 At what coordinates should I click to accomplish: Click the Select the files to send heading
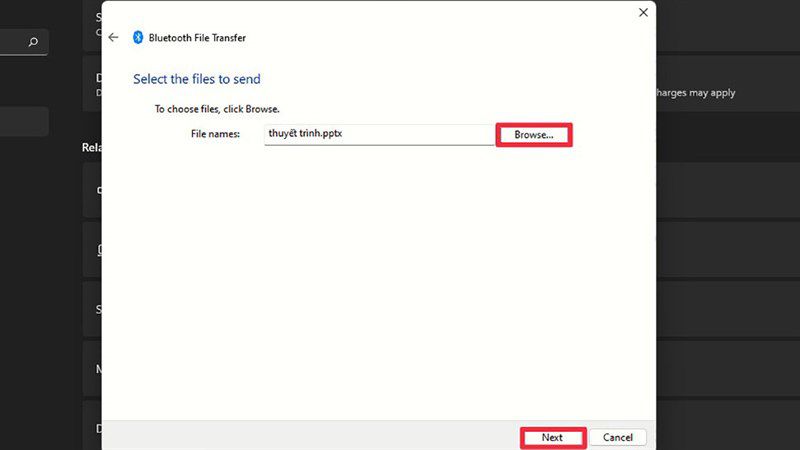[197, 79]
